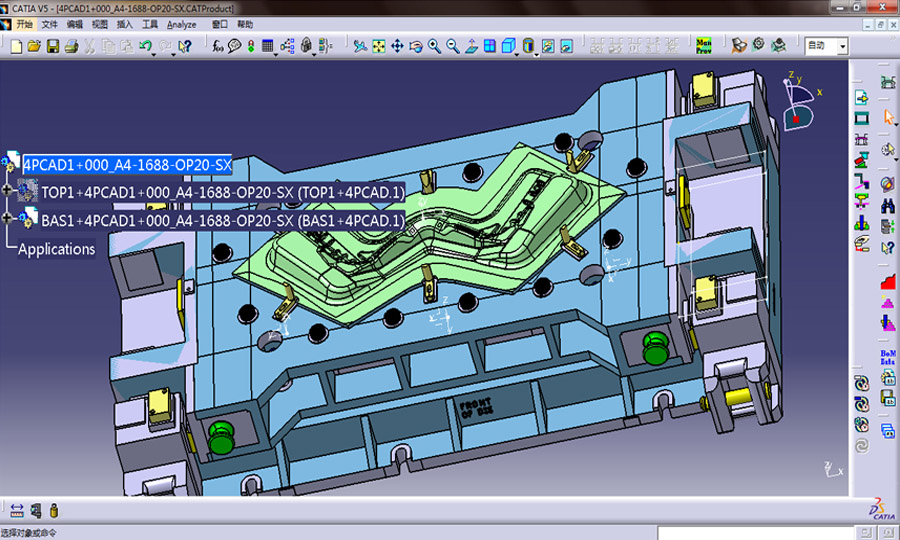This screenshot has height=540, width=900.
Task: Open the Bill of Material icon
Action: 887,357
